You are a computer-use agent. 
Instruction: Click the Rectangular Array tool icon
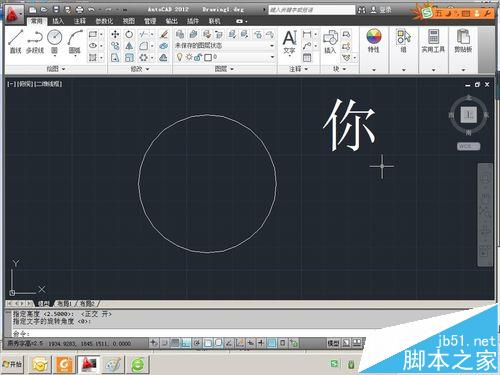click(144, 57)
